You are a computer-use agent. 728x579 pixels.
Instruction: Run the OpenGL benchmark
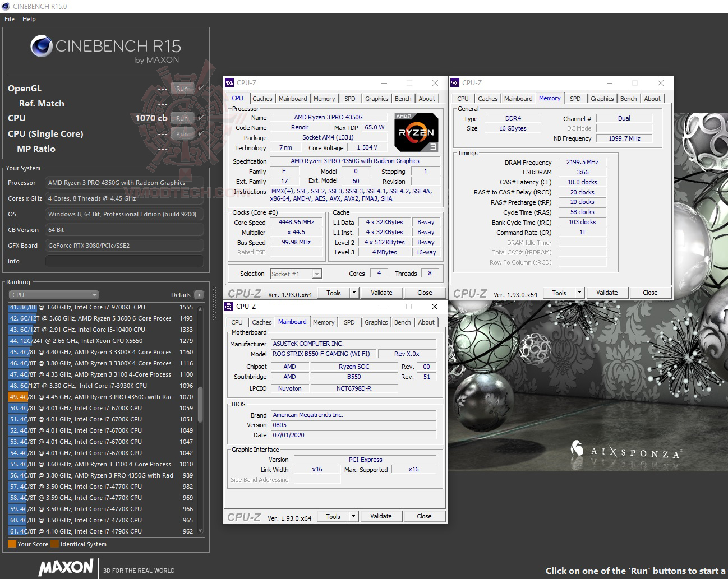182,89
